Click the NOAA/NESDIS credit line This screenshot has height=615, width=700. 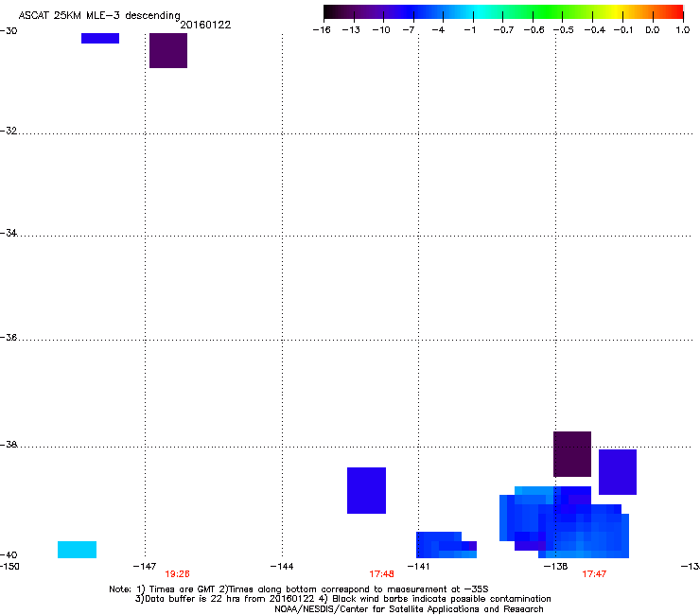tap(409, 608)
